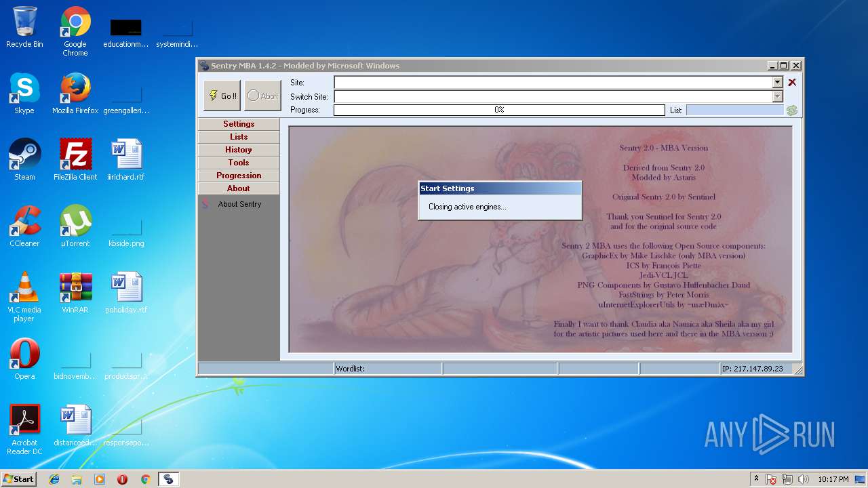Click the red X beside Site field

792,82
